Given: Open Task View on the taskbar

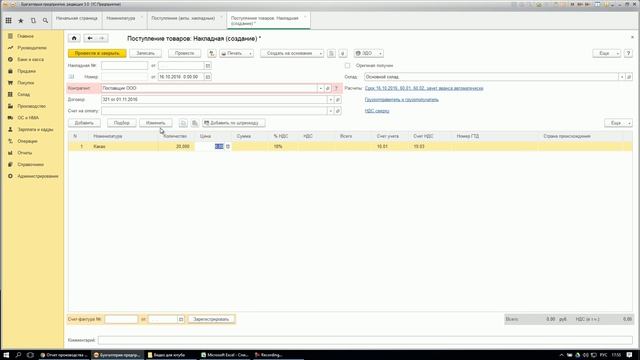Looking at the screenshot, I should click(x=30, y=355).
